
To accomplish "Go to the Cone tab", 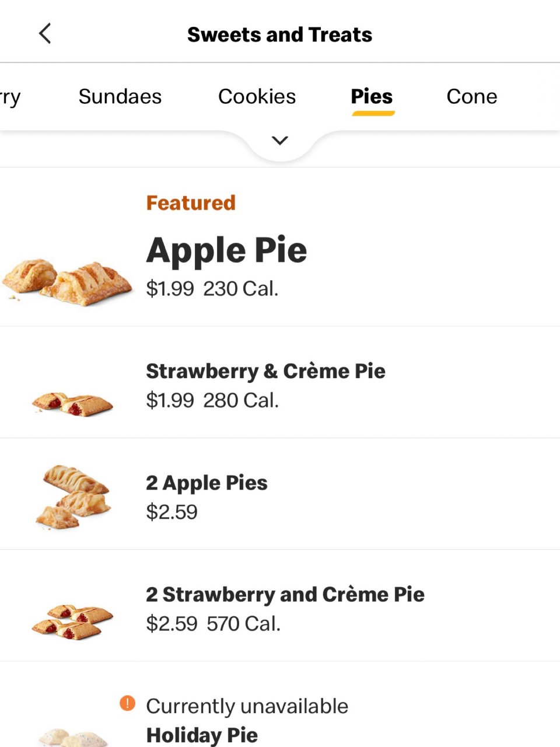I will 471,96.
